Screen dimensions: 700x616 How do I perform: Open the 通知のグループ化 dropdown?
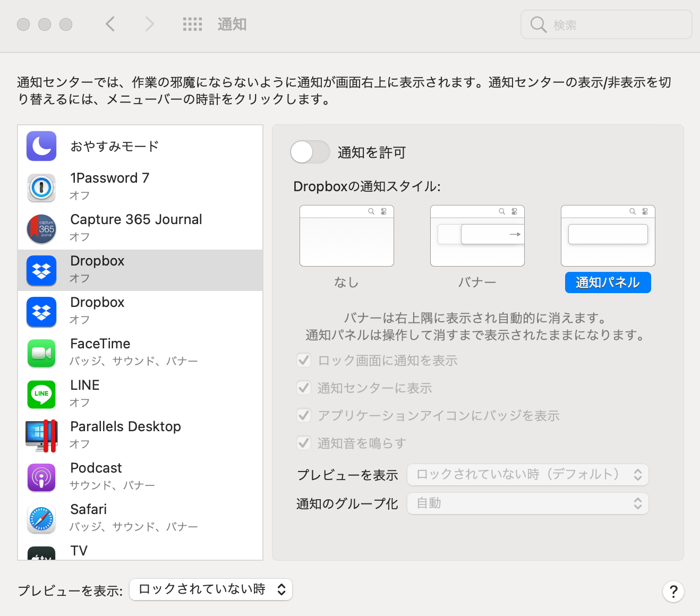(527, 503)
